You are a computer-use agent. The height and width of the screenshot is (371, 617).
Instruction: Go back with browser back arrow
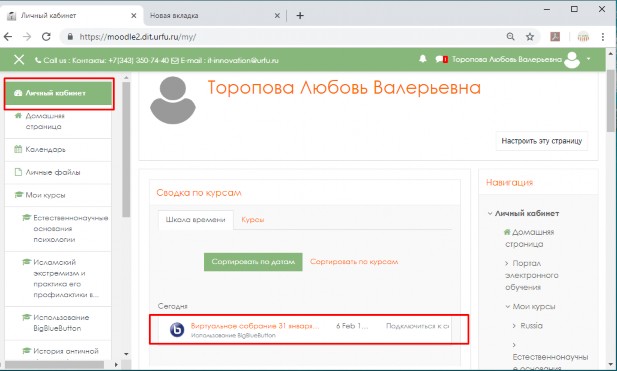point(8,37)
